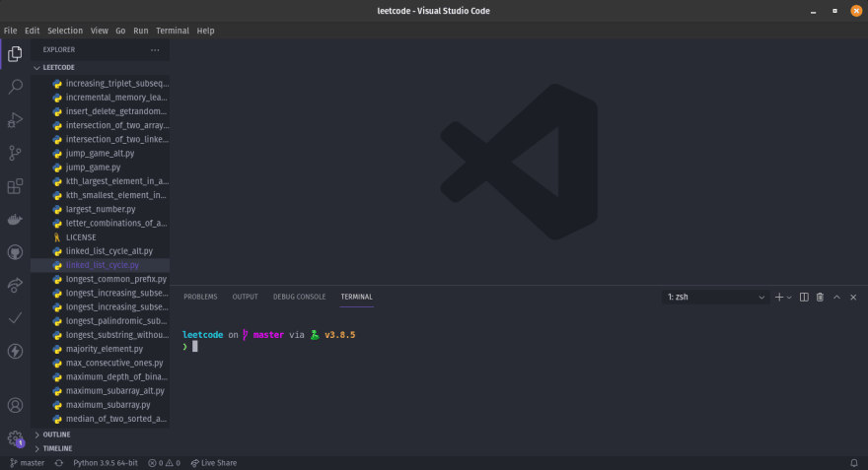868x470 pixels.
Task: Open the File menu
Action: coord(11,31)
